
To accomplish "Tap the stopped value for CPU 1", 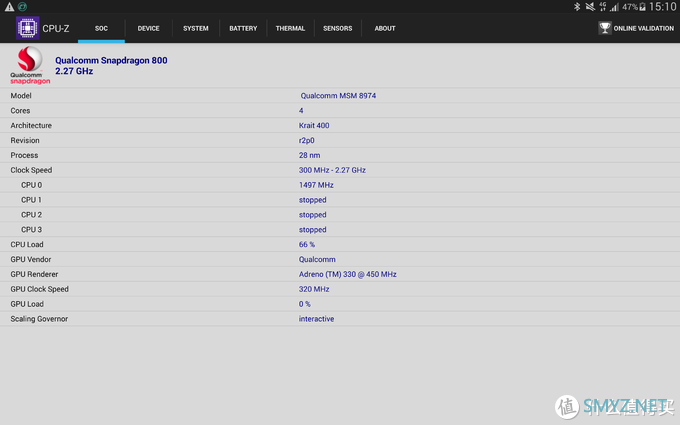I will click(x=312, y=200).
